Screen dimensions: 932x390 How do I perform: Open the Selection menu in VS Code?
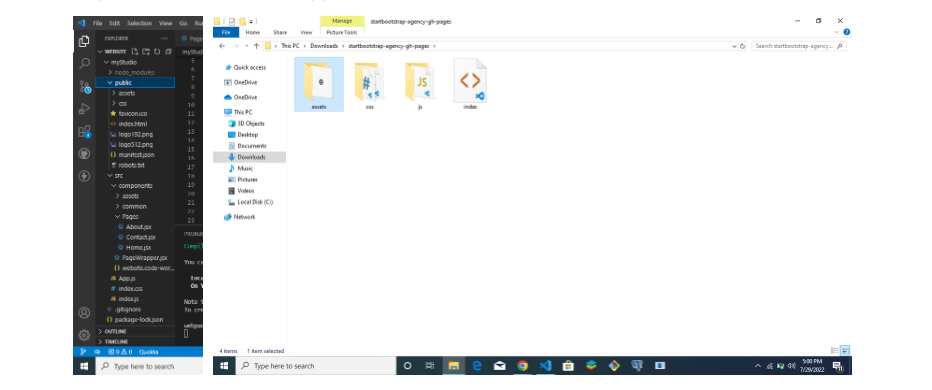click(x=139, y=23)
